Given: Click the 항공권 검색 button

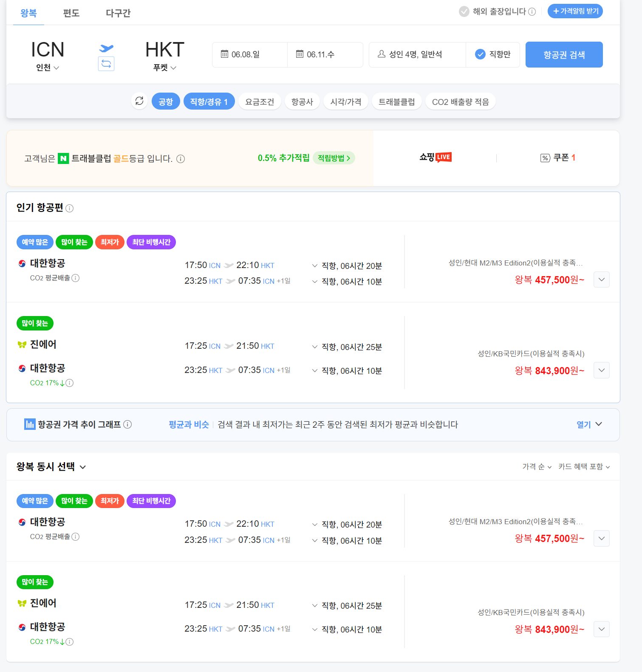Looking at the screenshot, I should pyautogui.click(x=564, y=54).
